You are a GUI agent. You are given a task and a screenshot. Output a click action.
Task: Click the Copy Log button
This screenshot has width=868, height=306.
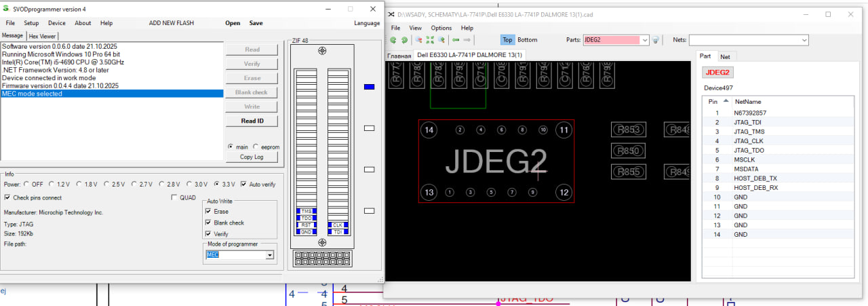pos(252,157)
